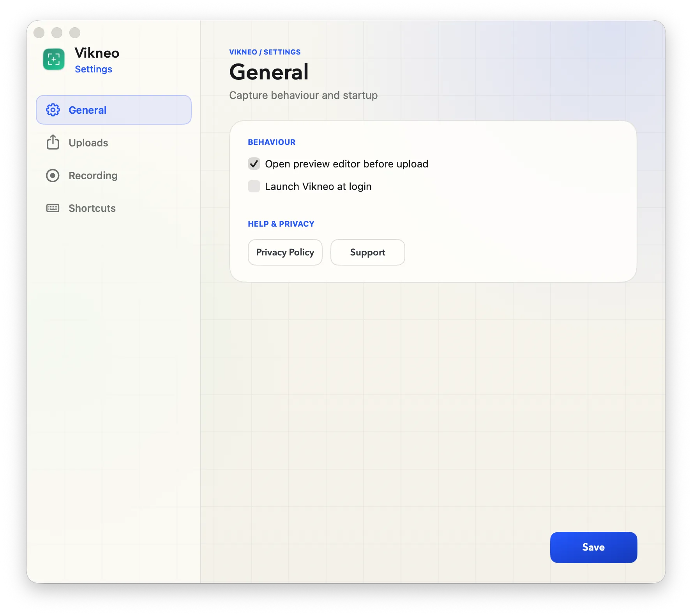The image size is (692, 616).
Task: Click the keyboard icon for Shortcuts
Action: click(x=53, y=208)
